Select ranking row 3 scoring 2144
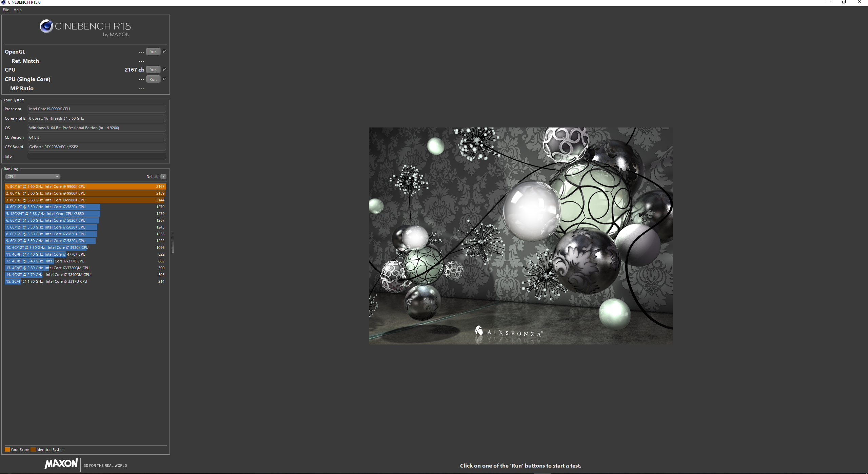This screenshot has width=868, height=474. 85,200
